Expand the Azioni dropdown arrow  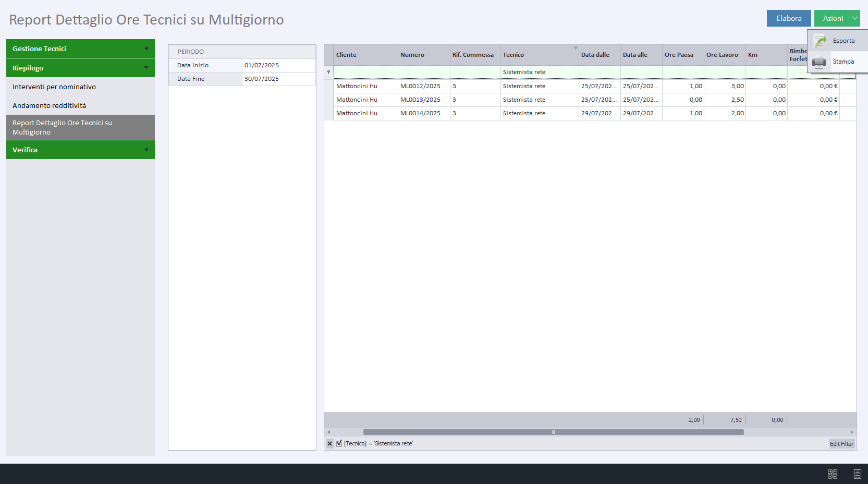(x=855, y=18)
